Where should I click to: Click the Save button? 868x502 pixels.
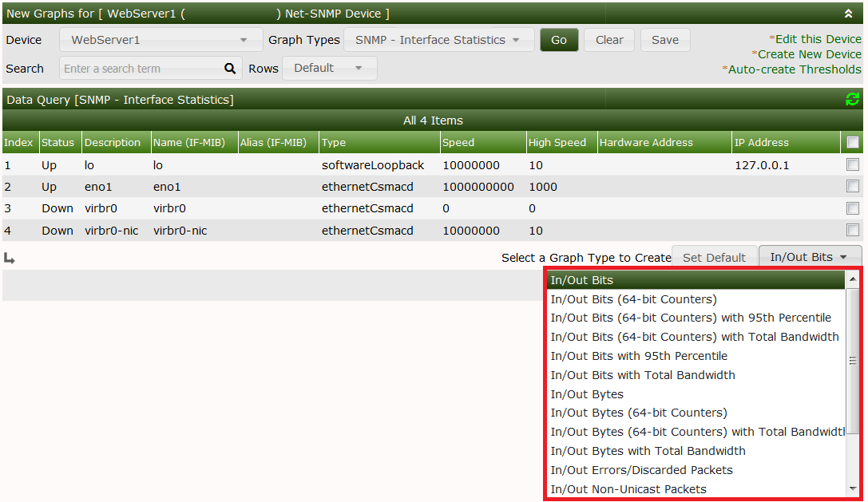[x=665, y=39]
